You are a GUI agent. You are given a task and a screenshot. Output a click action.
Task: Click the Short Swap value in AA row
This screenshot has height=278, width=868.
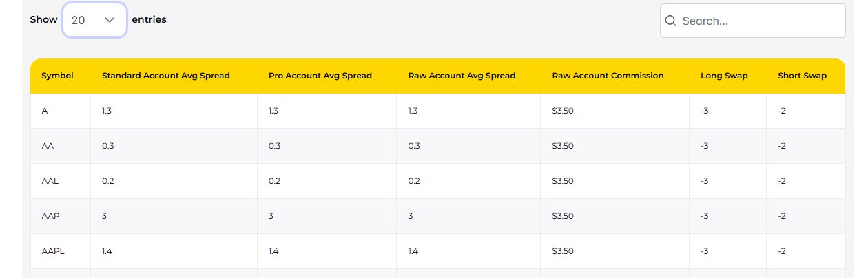(x=782, y=146)
